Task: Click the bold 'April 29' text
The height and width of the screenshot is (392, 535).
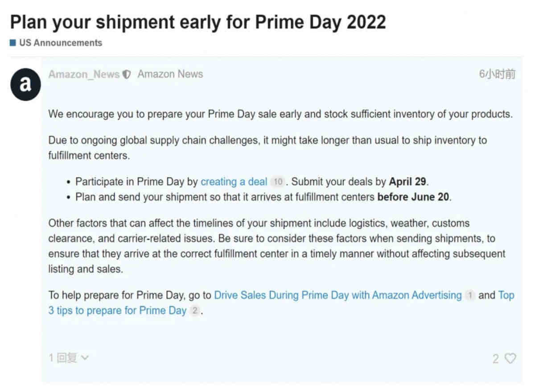Action: tap(408, 182)
